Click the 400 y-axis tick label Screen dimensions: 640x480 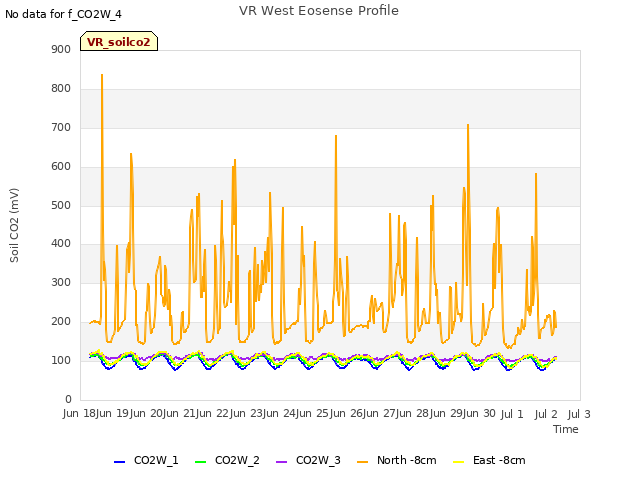point(61,244)
